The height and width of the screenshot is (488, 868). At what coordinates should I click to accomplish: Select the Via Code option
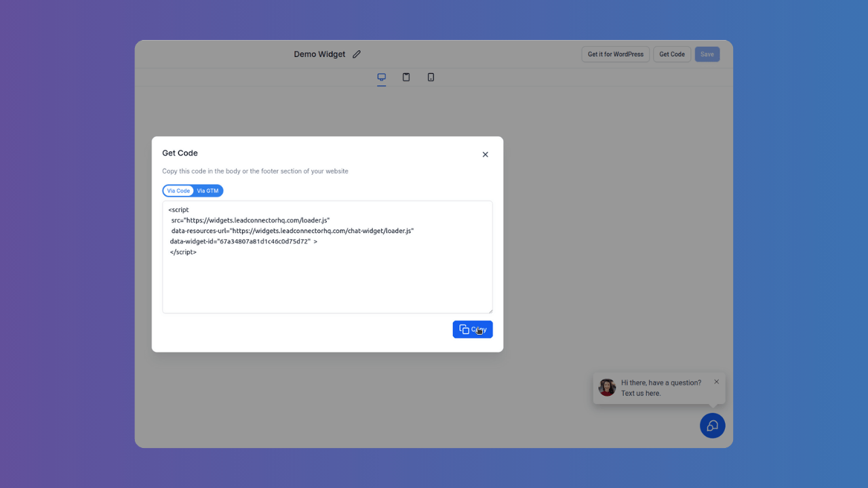coord(178,191)
